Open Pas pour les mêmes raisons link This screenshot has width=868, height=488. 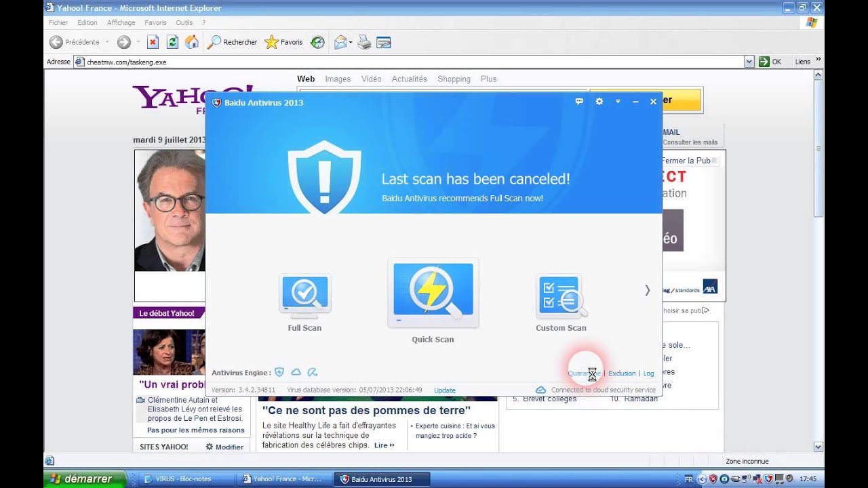[x=195, y=430]
